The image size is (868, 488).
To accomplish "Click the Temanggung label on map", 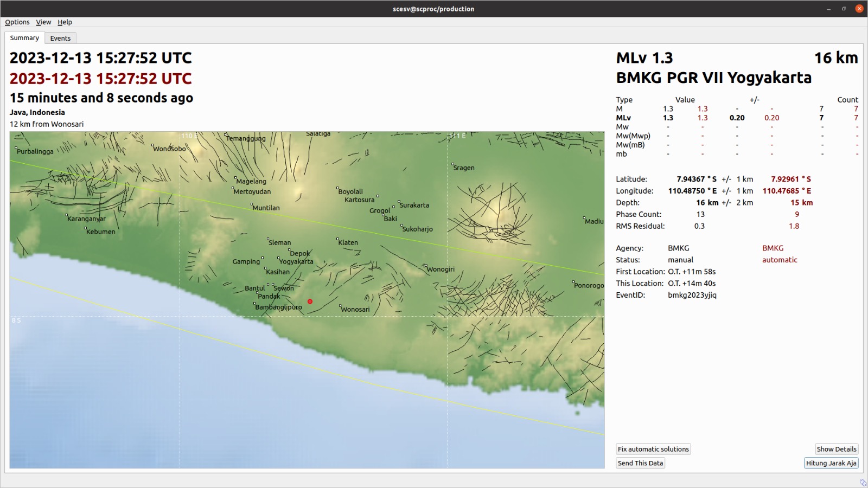I will click(x=246, y=138).
